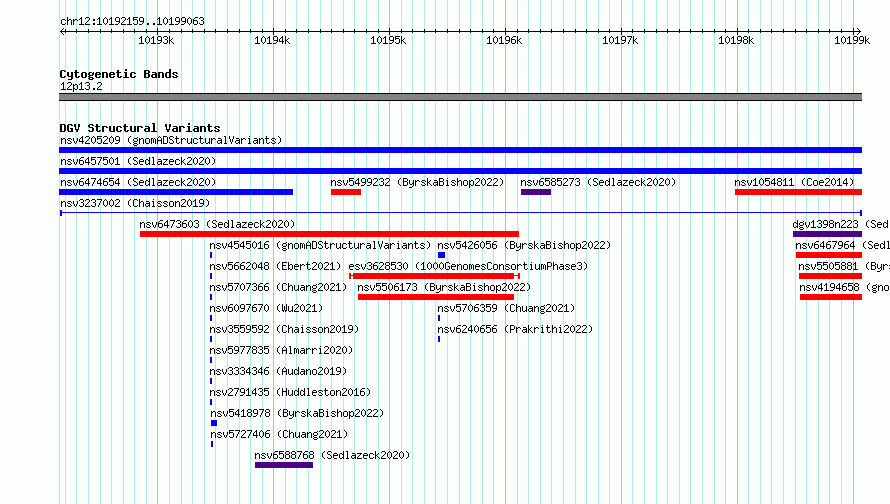The image size is (890, 504).
Task: Select the purple dgv1398n223 bar
Action: [x=828, y=234]
